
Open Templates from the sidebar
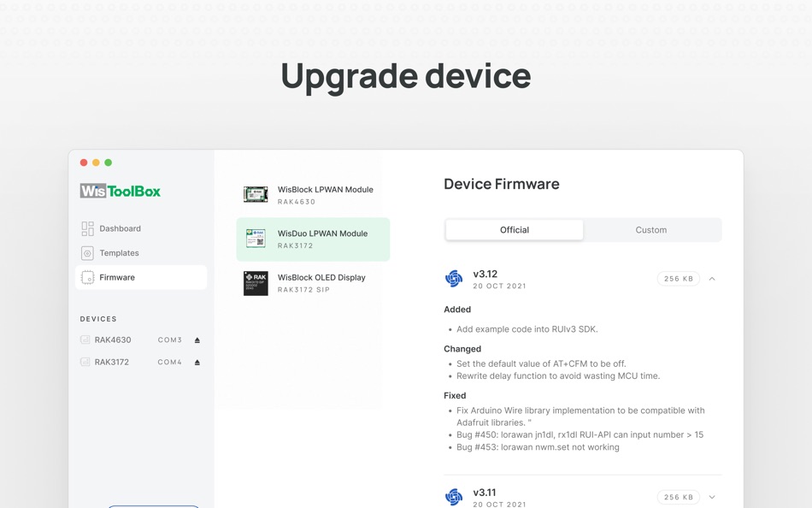[x=141, y=253]
